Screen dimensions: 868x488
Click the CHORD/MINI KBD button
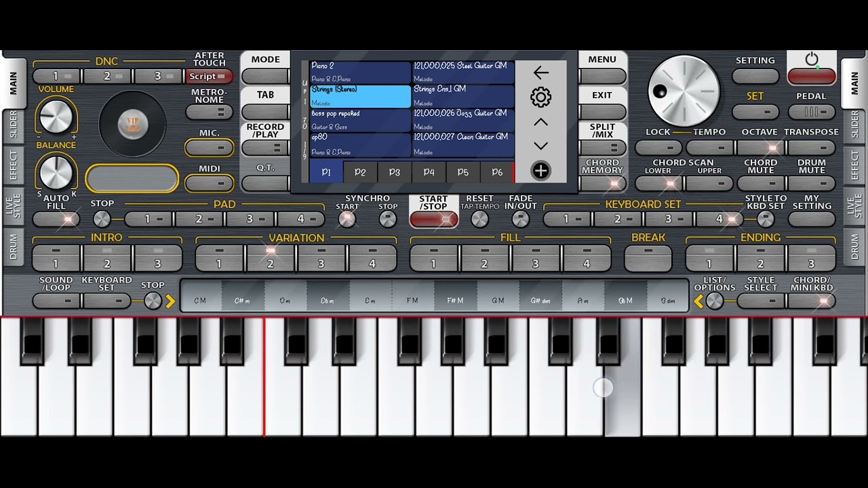[812, 301]
